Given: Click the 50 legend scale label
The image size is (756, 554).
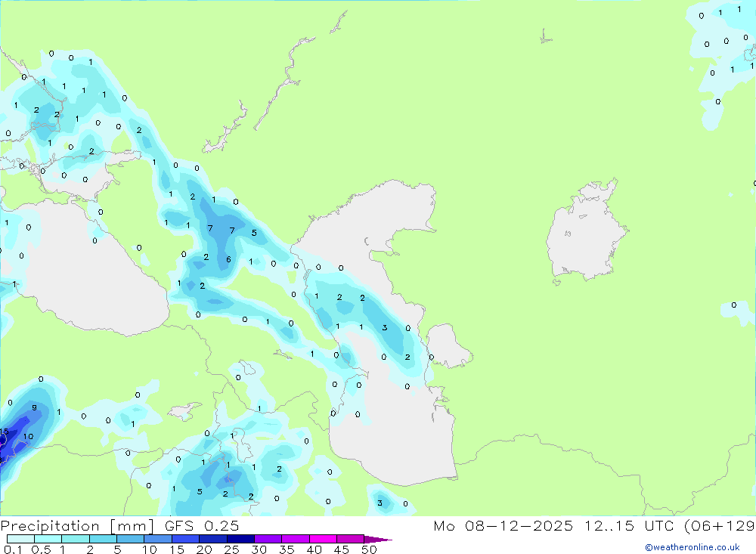Looking at the screenshot, I should [x=369, y=549].
